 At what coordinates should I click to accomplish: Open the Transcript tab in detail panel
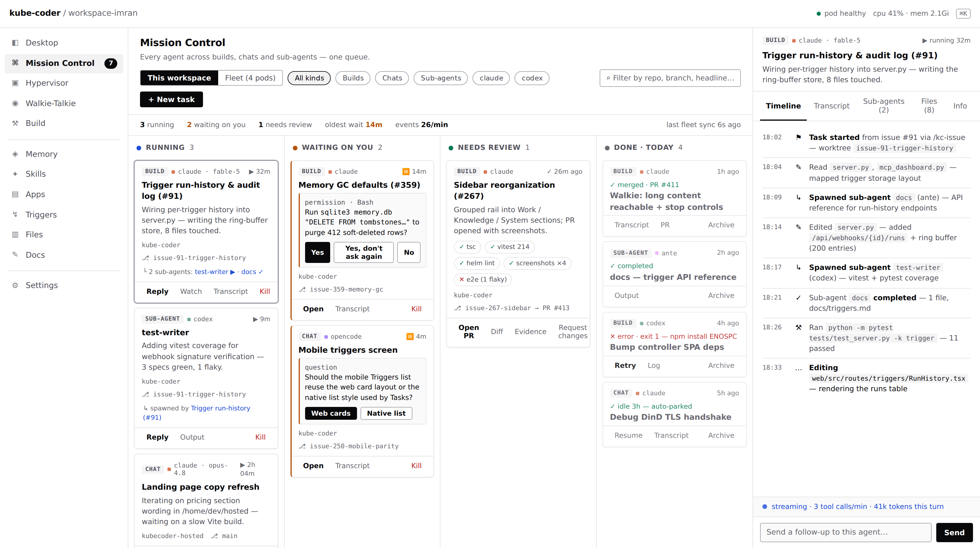(x=832, y=106)
